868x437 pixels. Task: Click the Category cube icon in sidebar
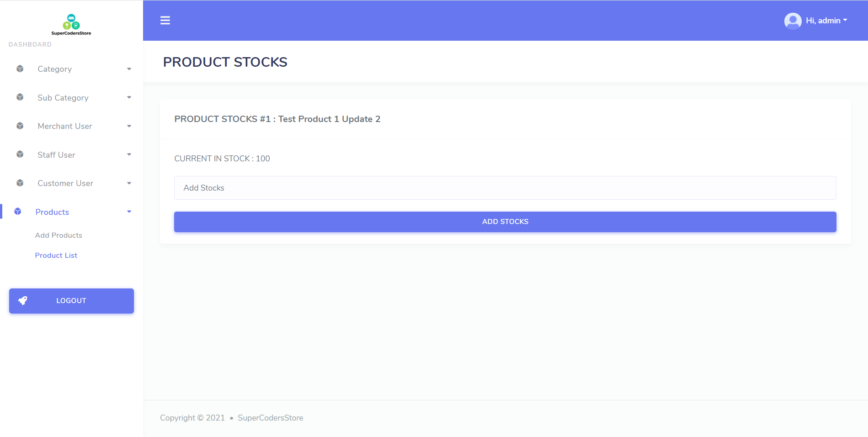click(x=20, y=68)
